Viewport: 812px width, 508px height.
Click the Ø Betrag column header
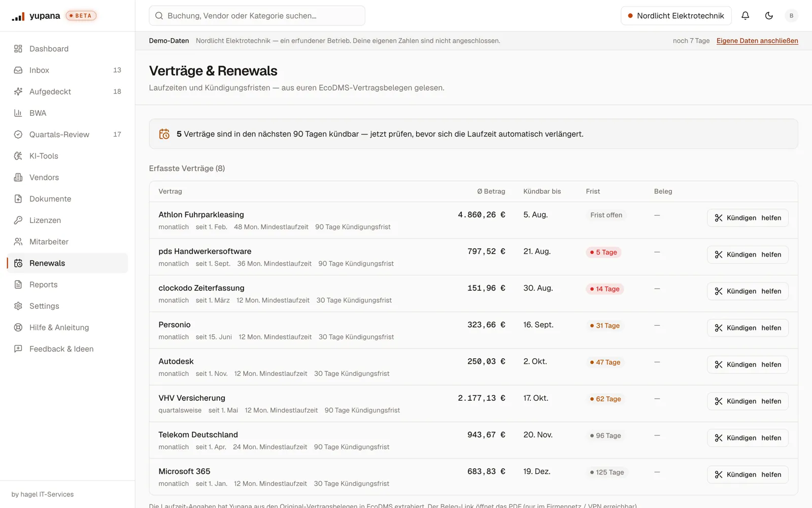pos(491,192)
